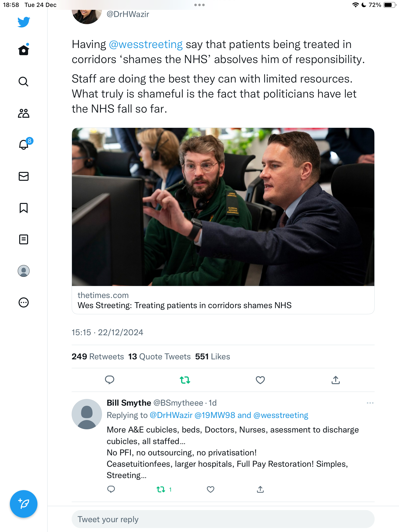Open the Home feed icon

(24, 50)
